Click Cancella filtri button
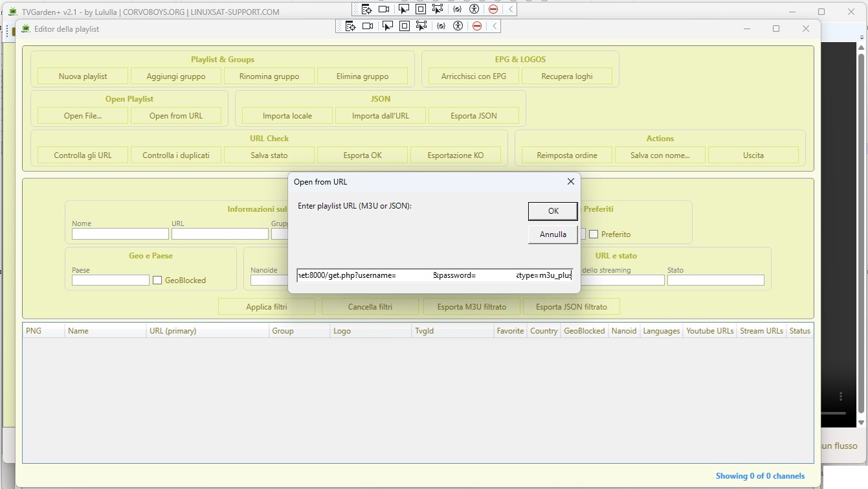This screenshot has width=868, height=489. [370, 307]
